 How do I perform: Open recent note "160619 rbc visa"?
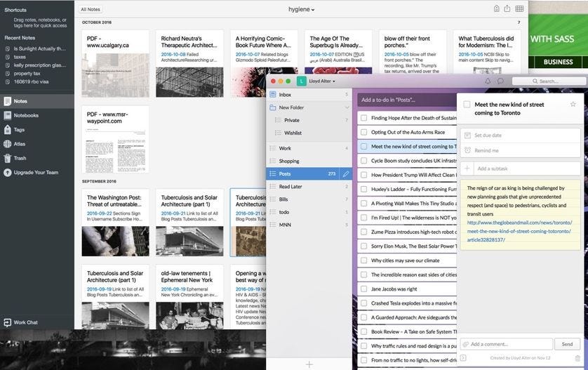click(31, 82)
